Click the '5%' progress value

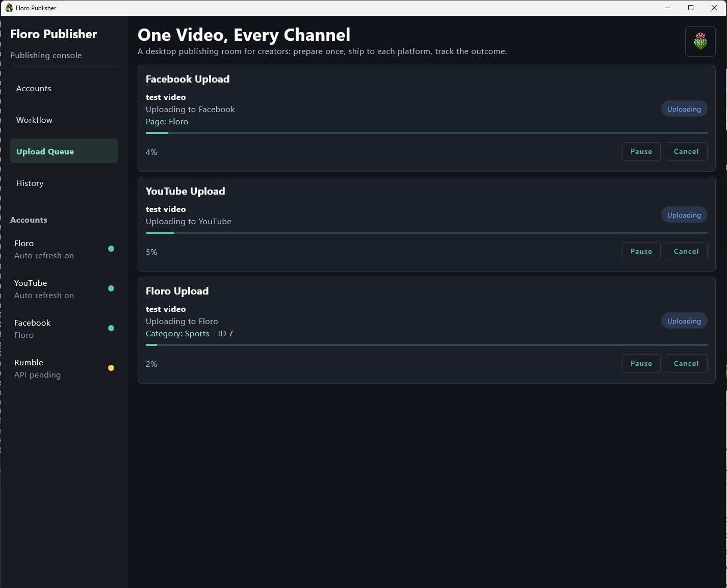pos(151,252)
